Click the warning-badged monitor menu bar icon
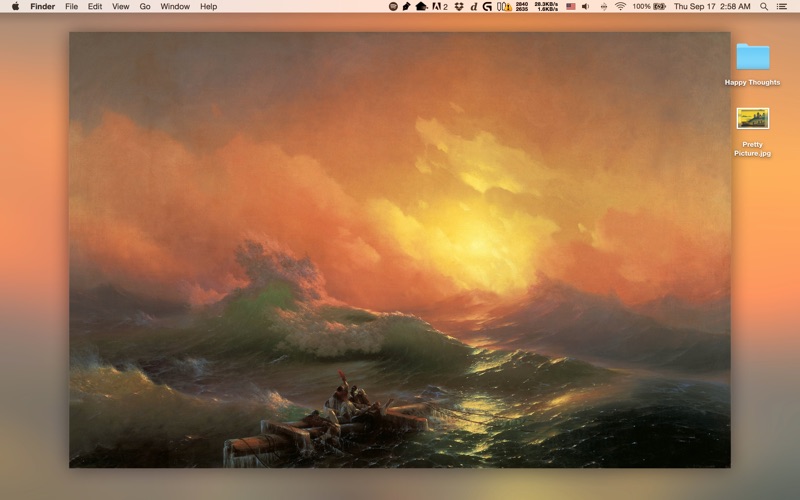Screen dimensions: 800x500 click(x=504, y=7)
